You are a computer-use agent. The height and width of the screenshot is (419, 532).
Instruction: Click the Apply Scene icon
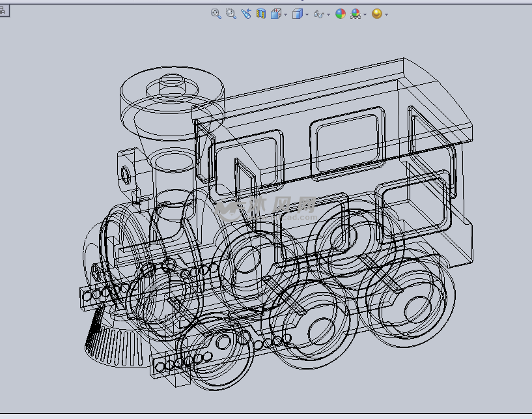click(x=356, y=14)
